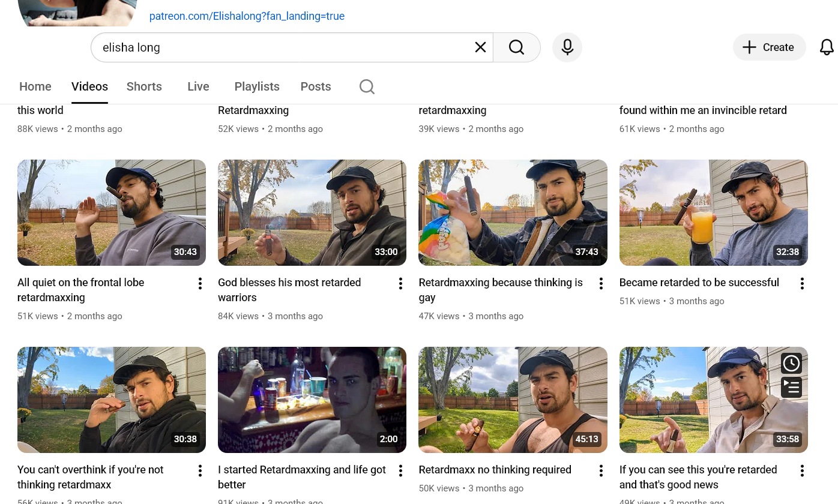Image resolution: width=838 pixels, height=504 pixels.
Task: Open three-dot menu for the 45:13 video
Action: pos(601,471)
